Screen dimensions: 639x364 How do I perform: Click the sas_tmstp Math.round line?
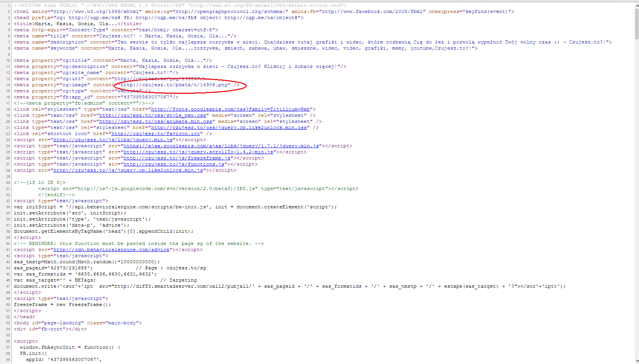pos(87,262)
